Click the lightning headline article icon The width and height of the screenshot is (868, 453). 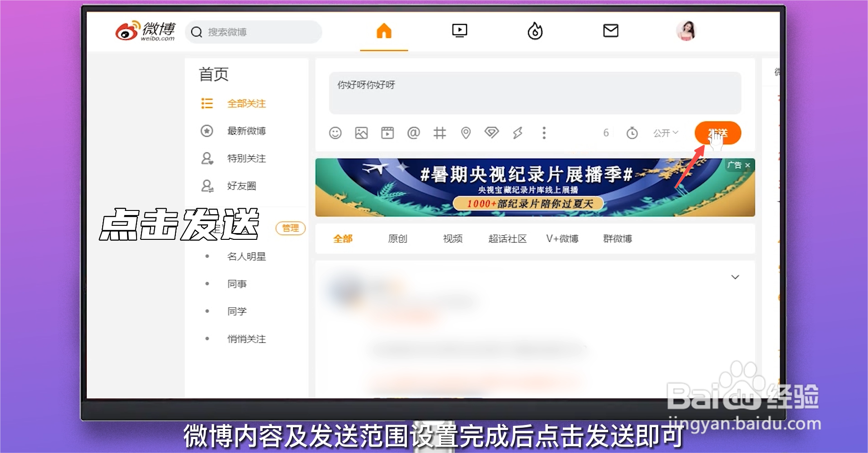(518, 132)
